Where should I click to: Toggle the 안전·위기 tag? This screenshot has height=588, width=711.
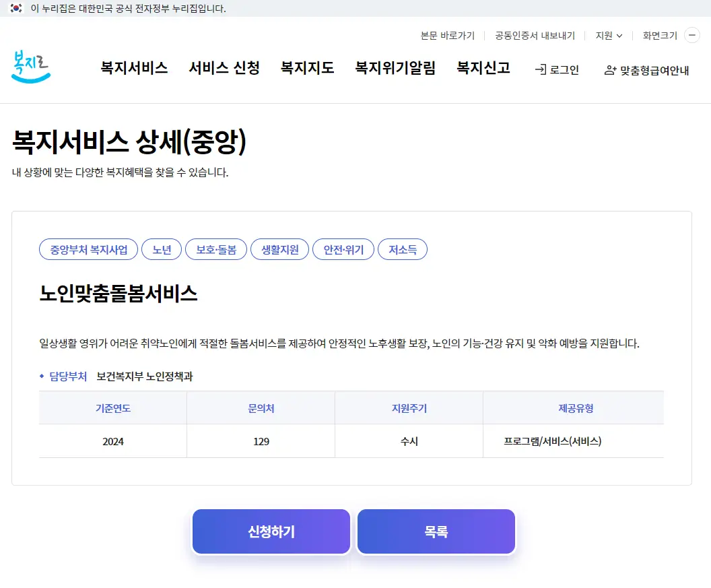[343, 249]
